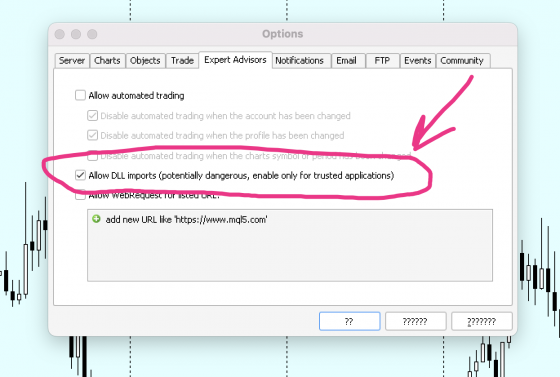Select the Trade tab

pos(182,61)
